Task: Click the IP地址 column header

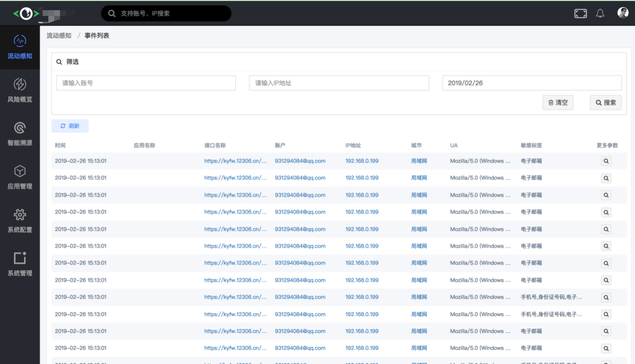Action: tap(353, 145)
